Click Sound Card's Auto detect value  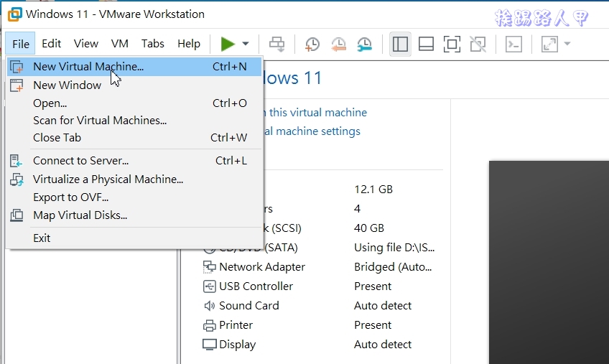click(x=383, y=306)
